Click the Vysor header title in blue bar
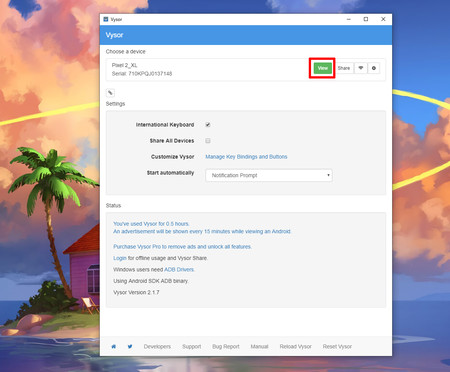The image size is (450, 372). pos(114,35)
